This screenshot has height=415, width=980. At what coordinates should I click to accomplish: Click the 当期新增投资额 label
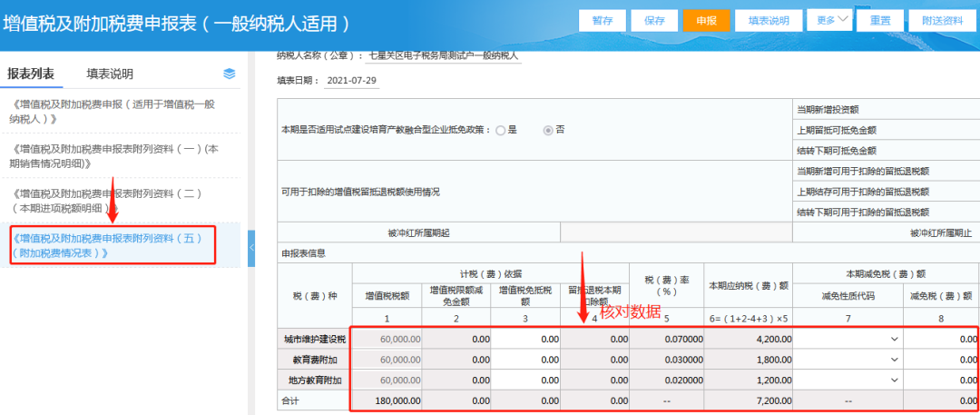828,110
